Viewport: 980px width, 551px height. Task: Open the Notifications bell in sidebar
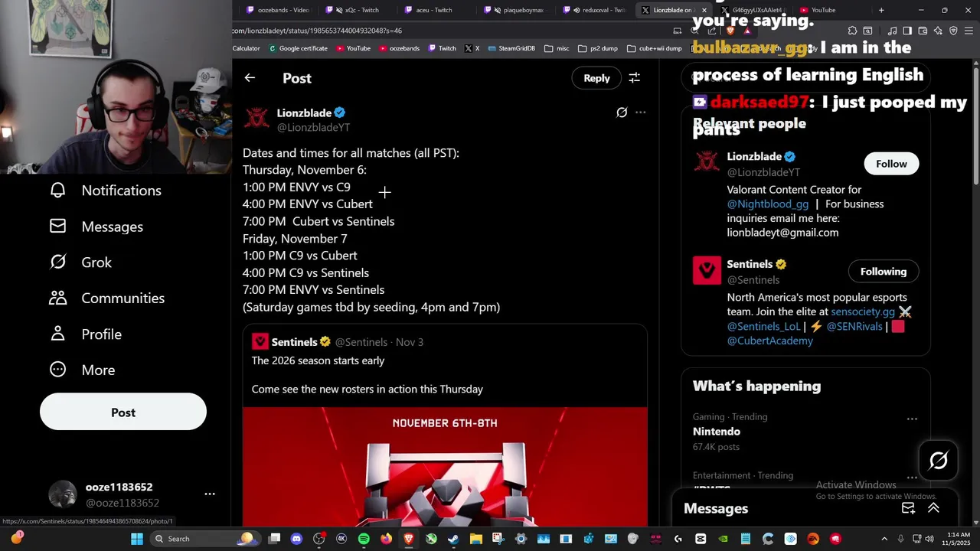[57, 191]
